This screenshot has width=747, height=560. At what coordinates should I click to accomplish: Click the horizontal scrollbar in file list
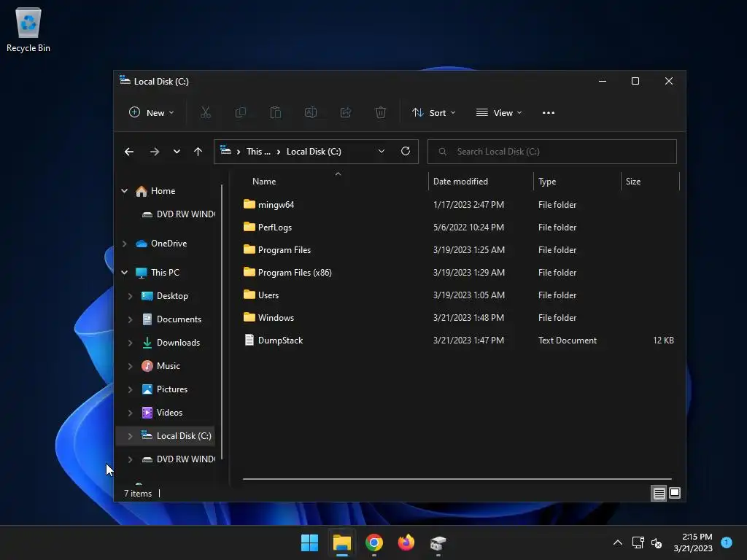point(457,479)
